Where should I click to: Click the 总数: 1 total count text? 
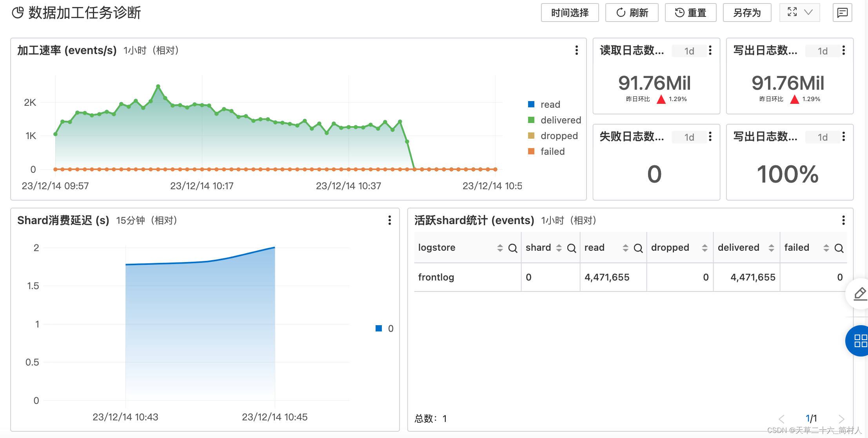coord(431,418)
